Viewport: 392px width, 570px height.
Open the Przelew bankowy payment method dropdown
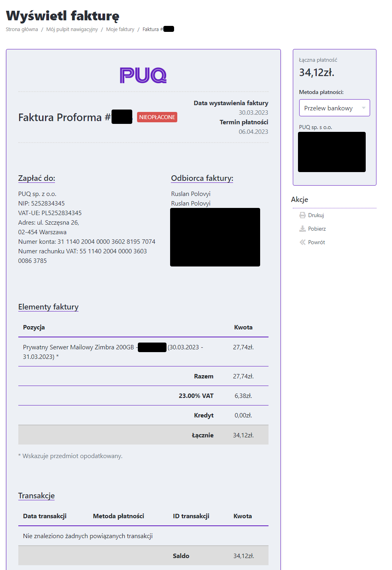point(328,108)
